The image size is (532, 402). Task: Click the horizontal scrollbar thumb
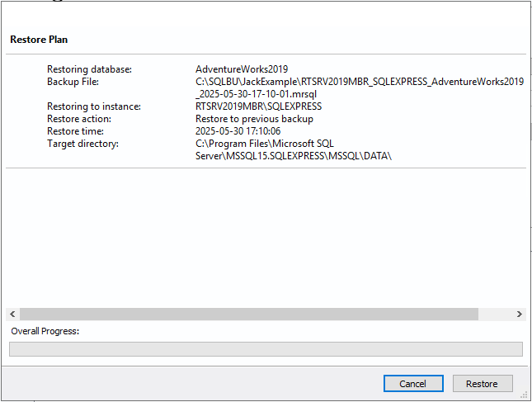(x=249, y=314)
